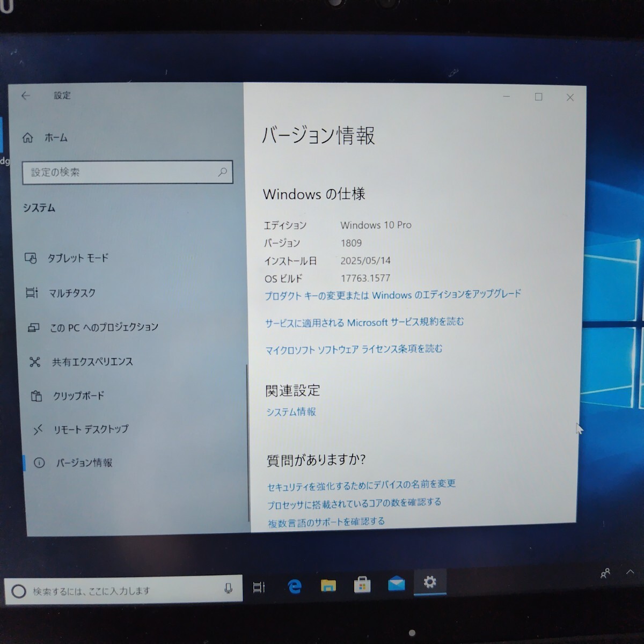Open プロセッサに搭載されているコアの数を確認する link

(x=355, y=503)
